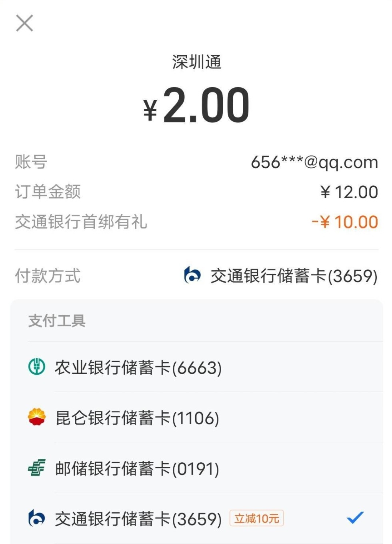Click the bank icon beside 付款方式 card
Viewport: 392px width, 544px height.
click(192, 275)
